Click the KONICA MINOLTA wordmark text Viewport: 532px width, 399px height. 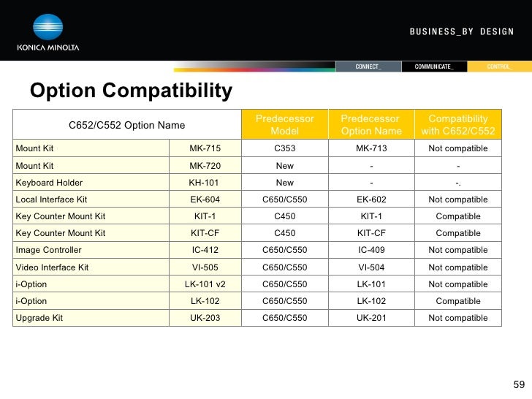pyautogui.click(x=47, y=47)
